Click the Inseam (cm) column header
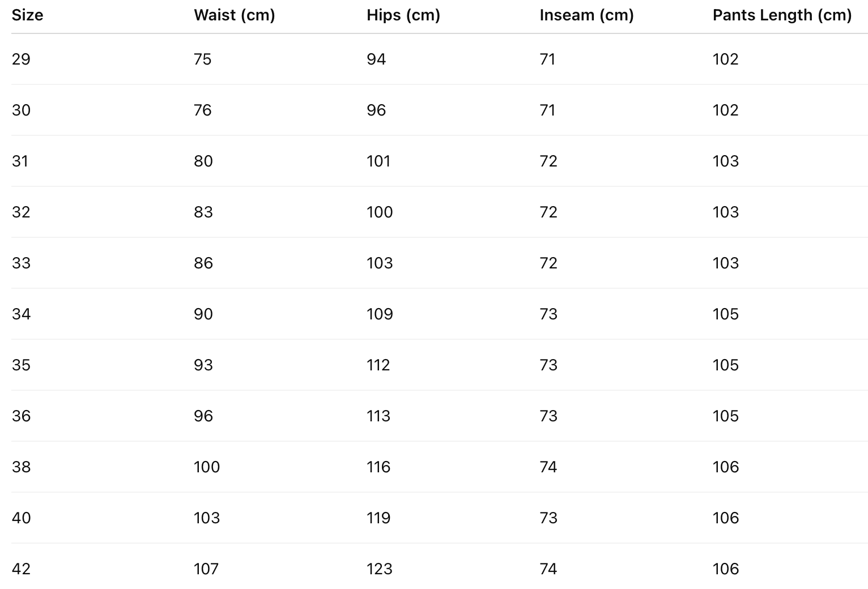 pyautogui.click(x=586, y=15)
